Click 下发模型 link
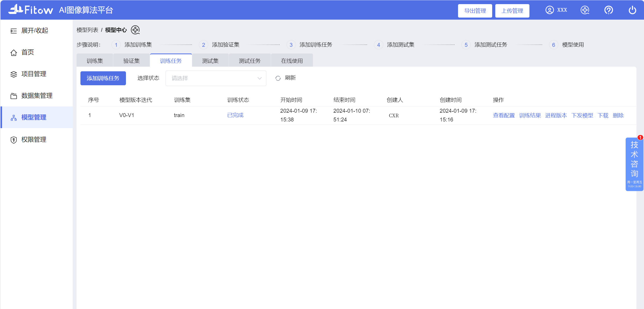Image resolution: width=644 pixels, height=309 pixels. coord(582,115)
